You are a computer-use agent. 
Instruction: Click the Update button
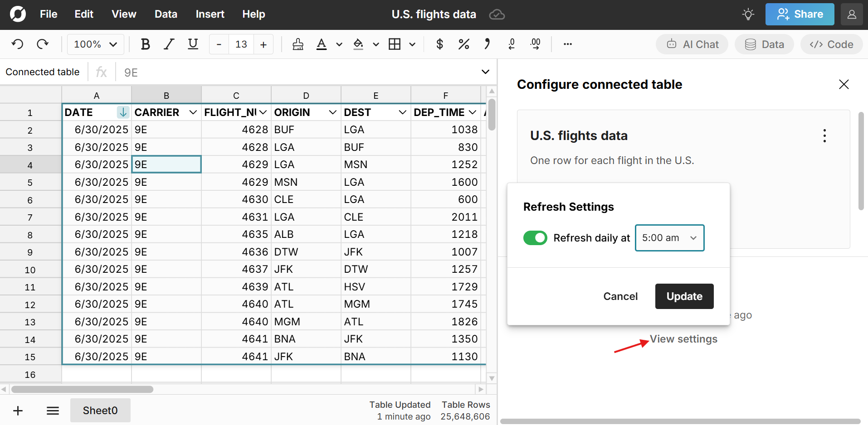(684, 296)
